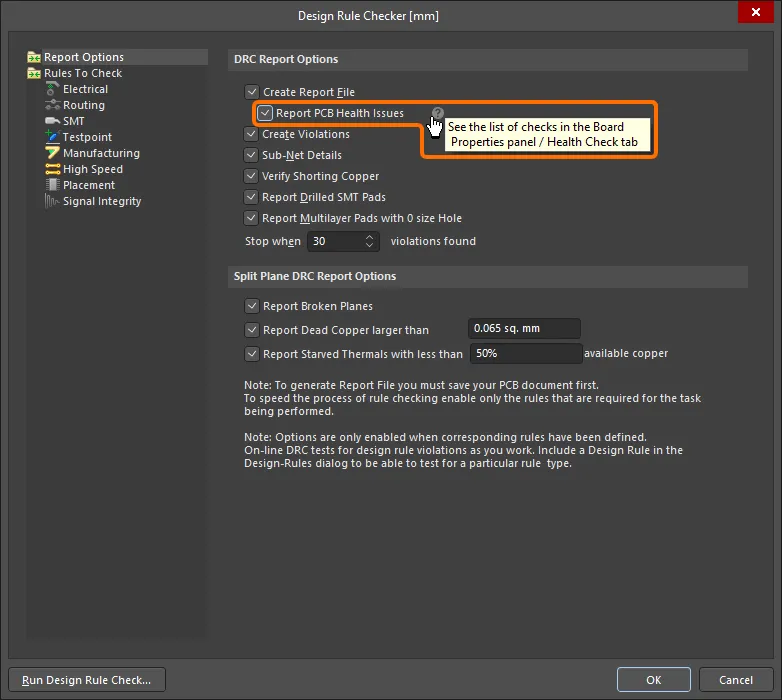Click the High Speed rules icon

(x=52, y=169)
